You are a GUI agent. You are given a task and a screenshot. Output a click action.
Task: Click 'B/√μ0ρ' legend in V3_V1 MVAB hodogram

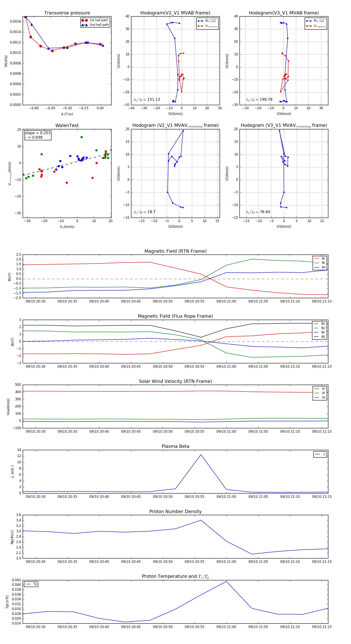coord(316,21)
